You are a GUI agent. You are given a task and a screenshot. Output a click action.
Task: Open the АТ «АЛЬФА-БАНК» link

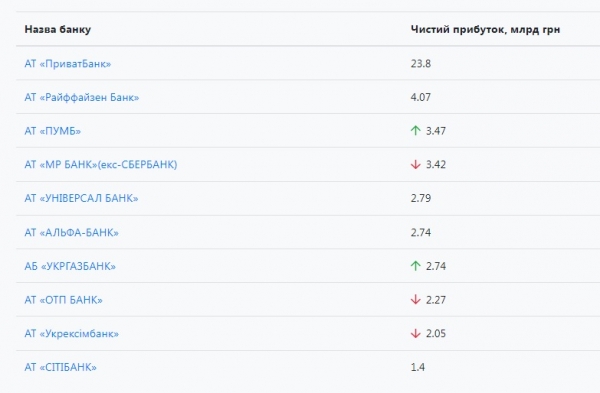[x=72, y=232]
